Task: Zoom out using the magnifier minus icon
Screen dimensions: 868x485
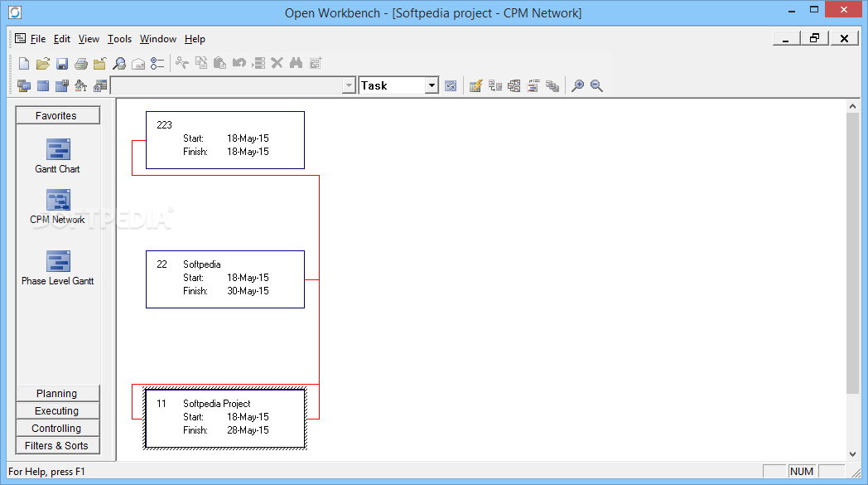Action: [x=596, y=85]
